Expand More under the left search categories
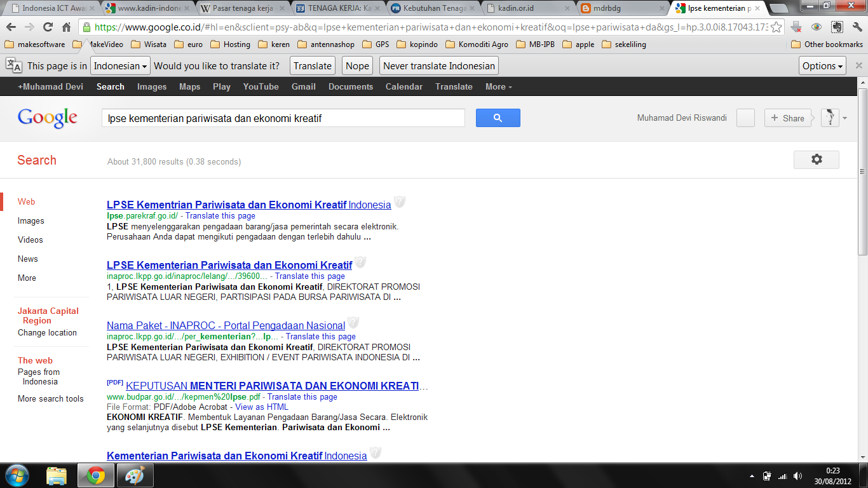The image size is (868, 488). (27, 278)
